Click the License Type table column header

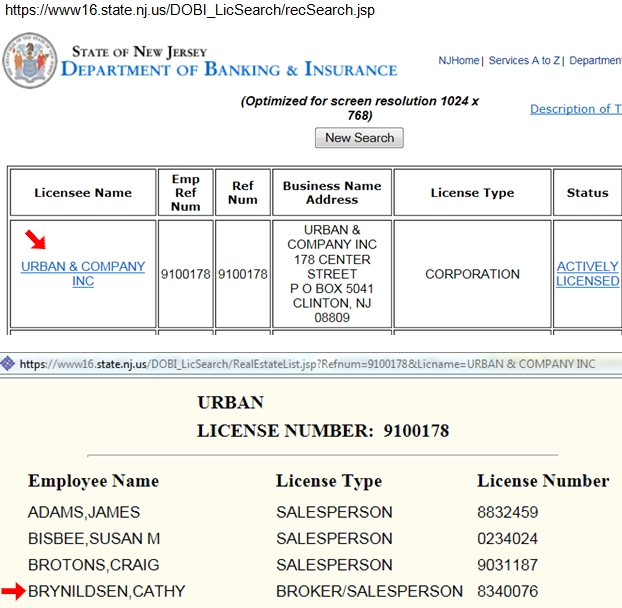(472, 193)
